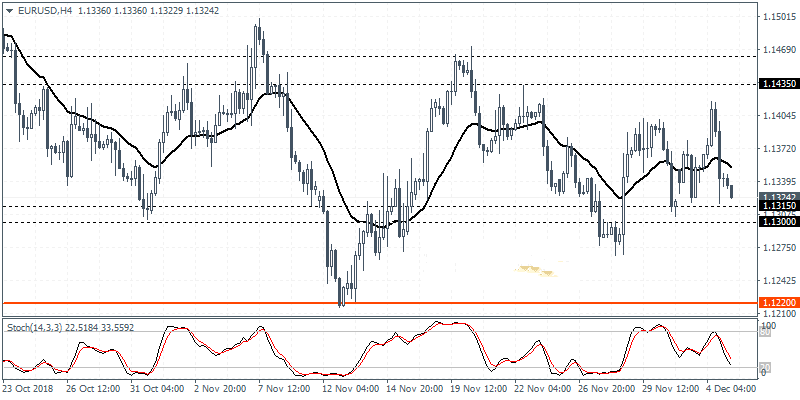
Task: Click the 1.12100 bottom price axis label
Action: click(778, 313)
